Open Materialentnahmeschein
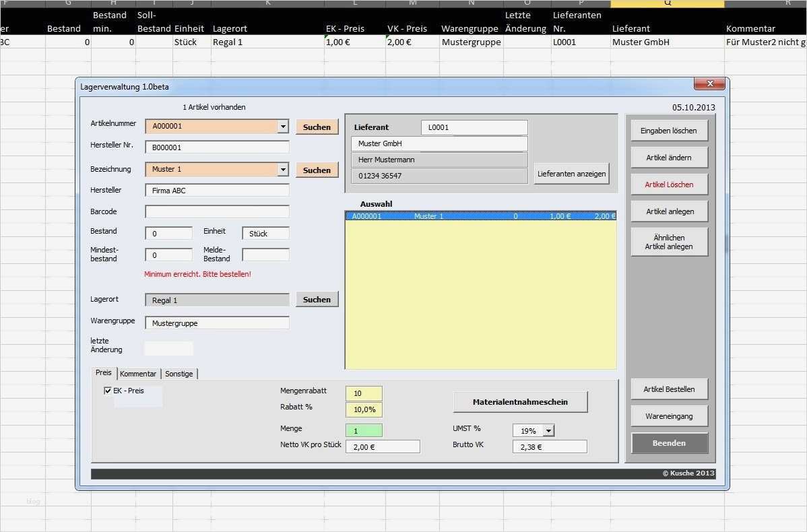Image resolution: width=807 pixels, height=532 pixels. pyautogui.click(x=520, y=402)
